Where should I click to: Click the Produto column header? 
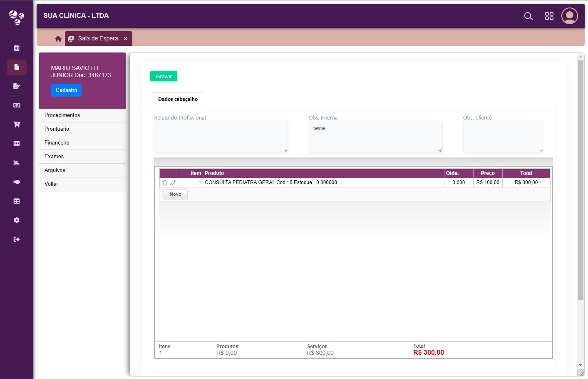323,173
